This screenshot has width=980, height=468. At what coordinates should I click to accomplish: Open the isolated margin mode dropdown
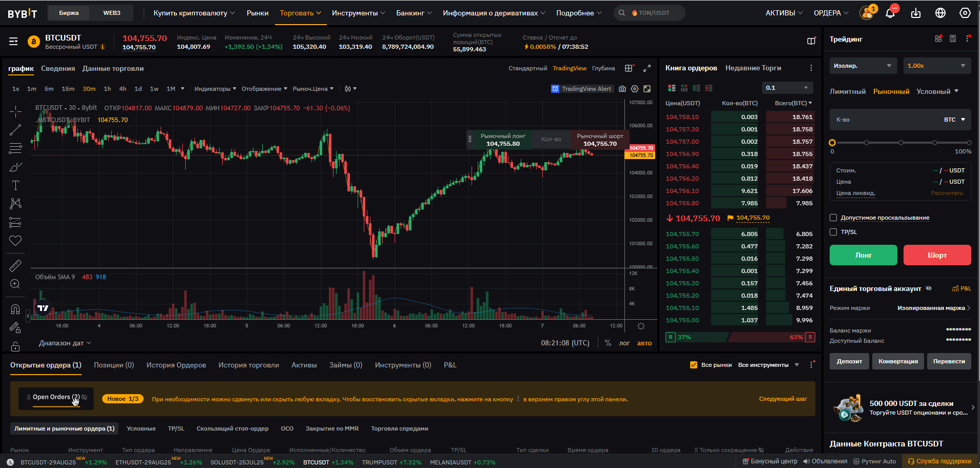[x=863, y=66]
